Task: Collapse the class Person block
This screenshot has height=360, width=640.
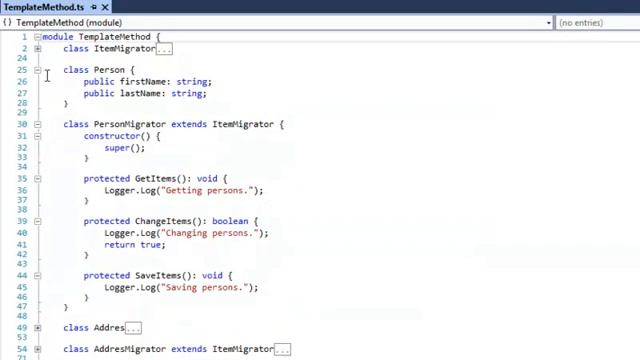Action: point(38,70)
